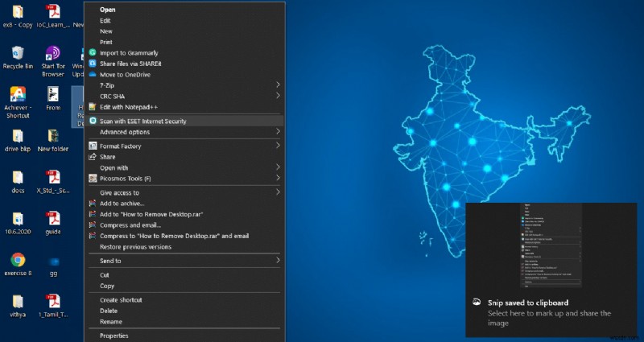
Task: Open the snip preview thumbnail in notification
Action: [x=551, y=245]
